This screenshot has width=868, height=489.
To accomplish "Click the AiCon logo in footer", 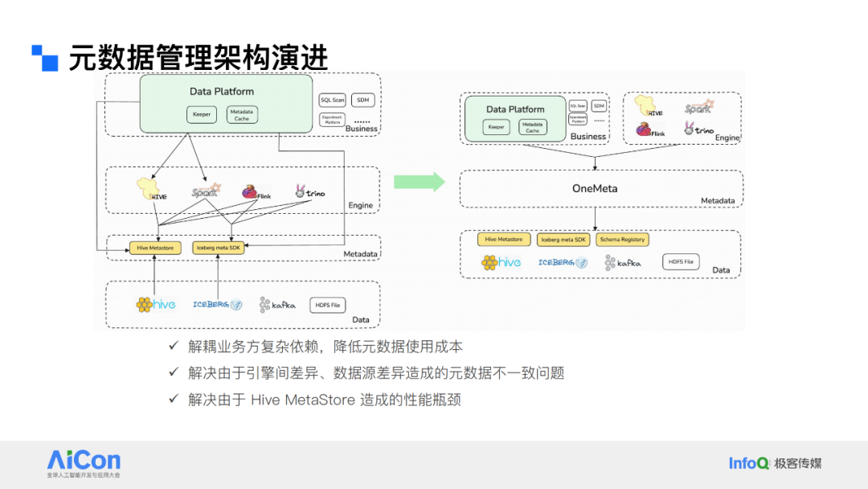I will (84, 463).
